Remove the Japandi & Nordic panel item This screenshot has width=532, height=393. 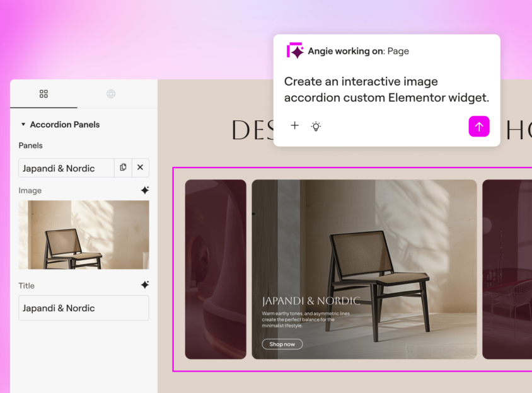coord(140,168)
